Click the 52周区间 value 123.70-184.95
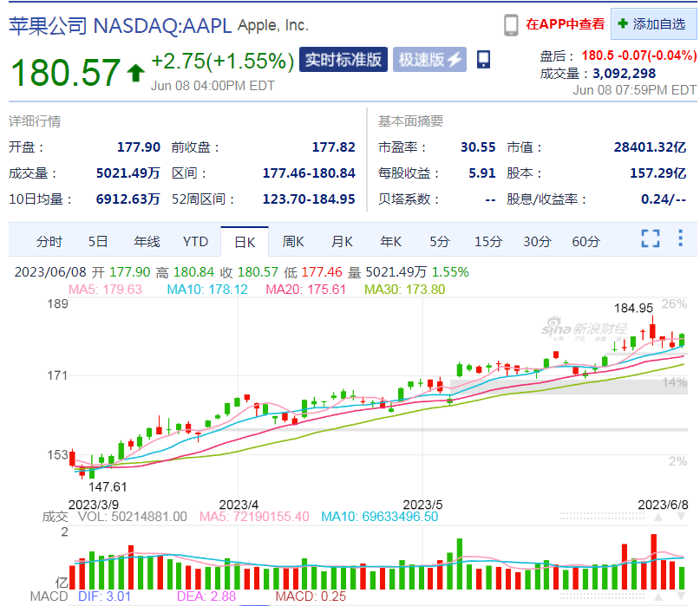Screen dimensions: 700x606 pos(309,199)
